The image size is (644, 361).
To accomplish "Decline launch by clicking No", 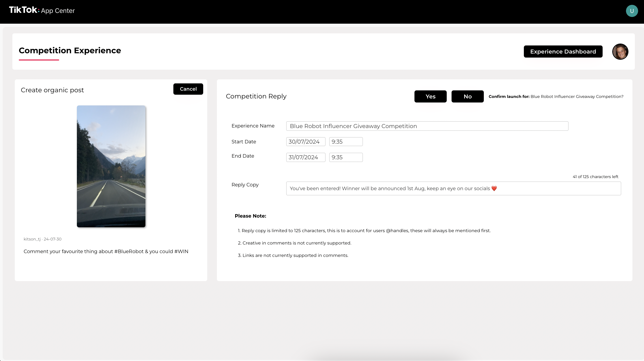I will (467, 97).
